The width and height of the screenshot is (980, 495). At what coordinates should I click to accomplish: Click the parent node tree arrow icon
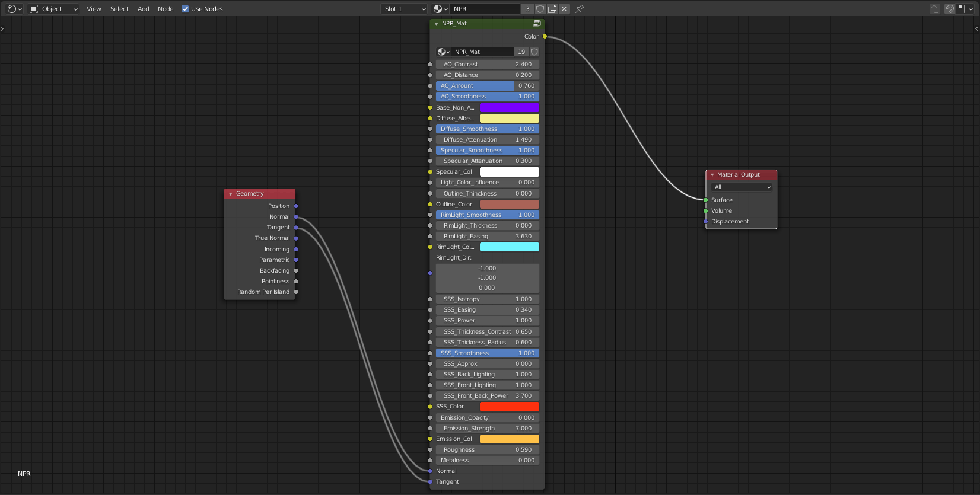click(x=935, y=9)
